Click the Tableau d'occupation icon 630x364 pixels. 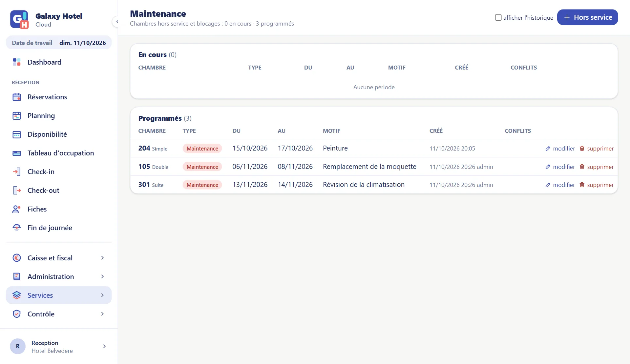click(17, 153)
